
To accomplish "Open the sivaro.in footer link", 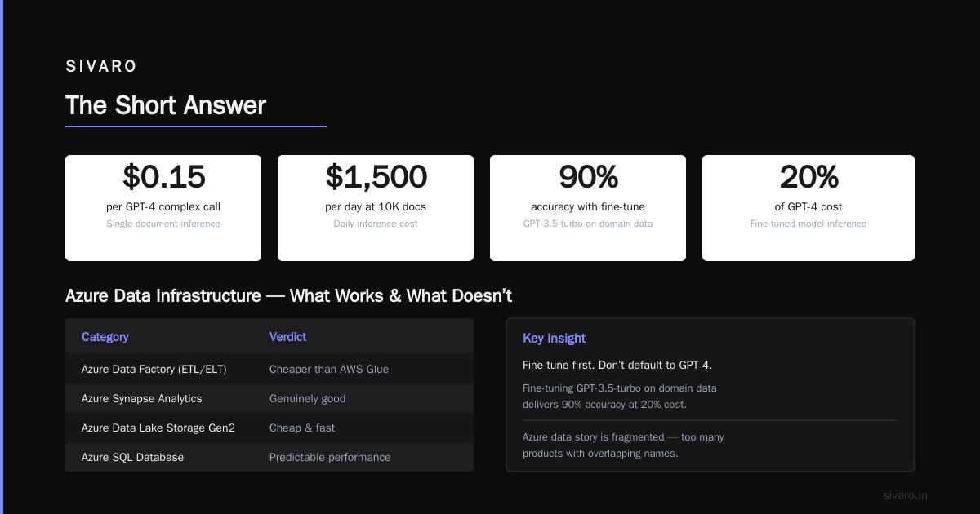I will [x=906, y=495].
